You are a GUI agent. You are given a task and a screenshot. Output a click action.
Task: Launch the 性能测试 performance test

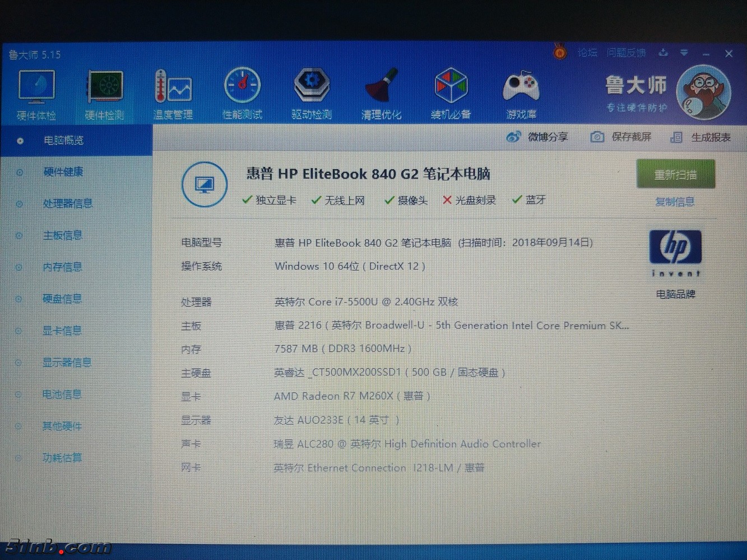click(242, 94)
